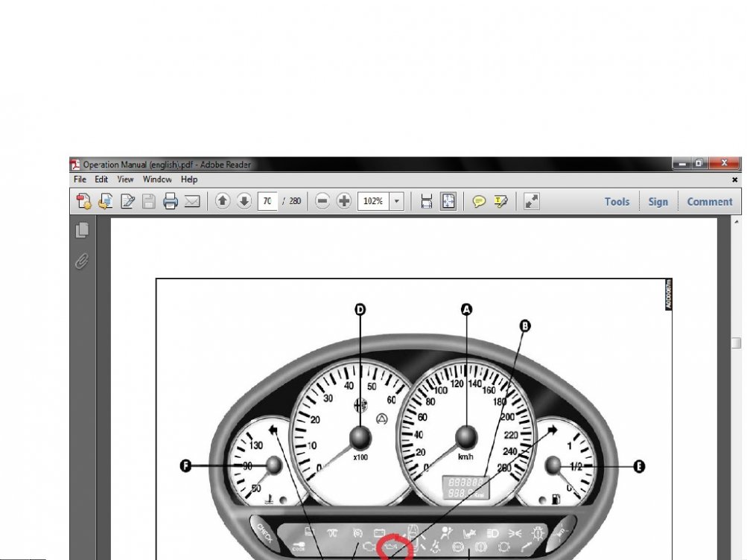Open the File menu
The height and width of the screenshot is (560, 747).
tap(80, 179)
